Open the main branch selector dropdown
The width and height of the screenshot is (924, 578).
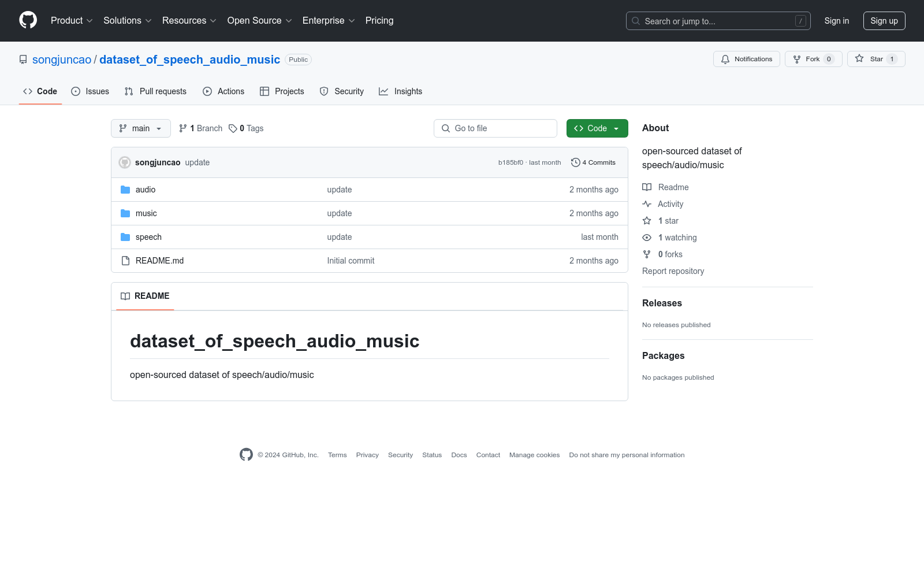pyautogui.click(x=141, y=128)
